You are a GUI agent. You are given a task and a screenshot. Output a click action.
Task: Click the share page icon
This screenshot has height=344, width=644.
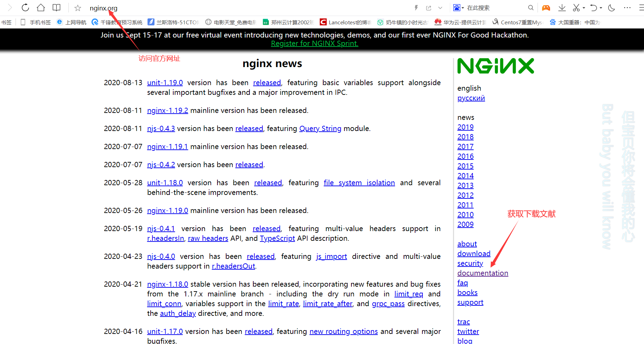coord(429,8)
